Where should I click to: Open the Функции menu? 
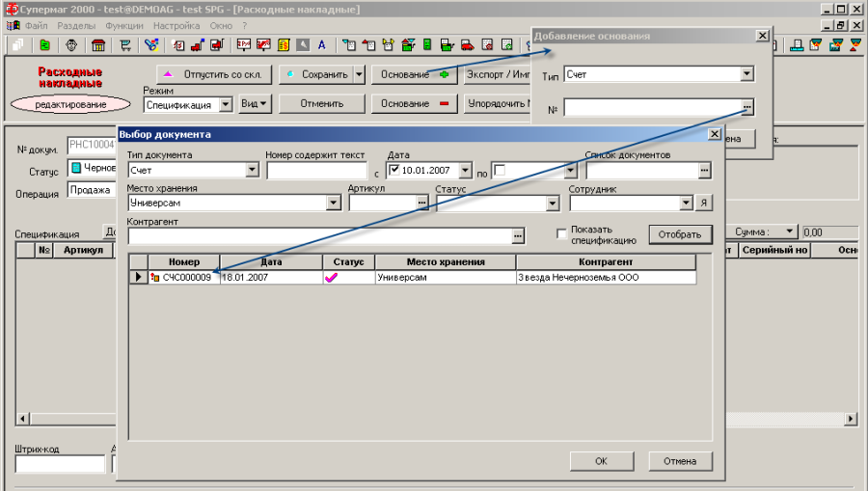tap(124, 25)
